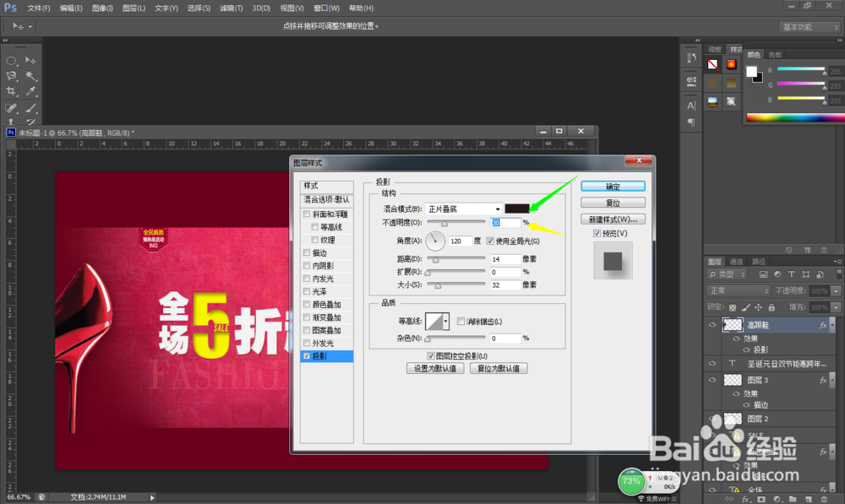The width and height of the screenshot is (845, 504).
Task: Open the Paragraph panel icon
Action: 691,122
